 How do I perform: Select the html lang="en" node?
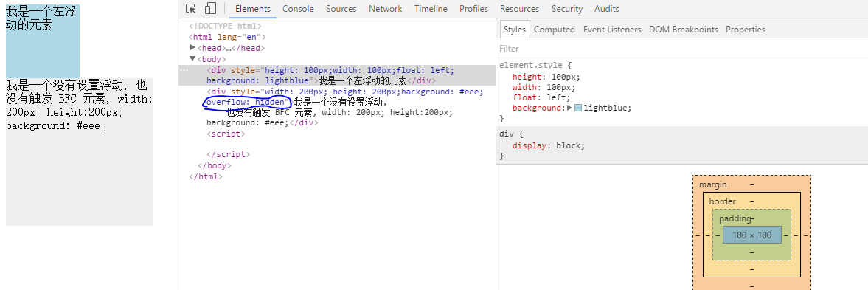coord(228,37)
